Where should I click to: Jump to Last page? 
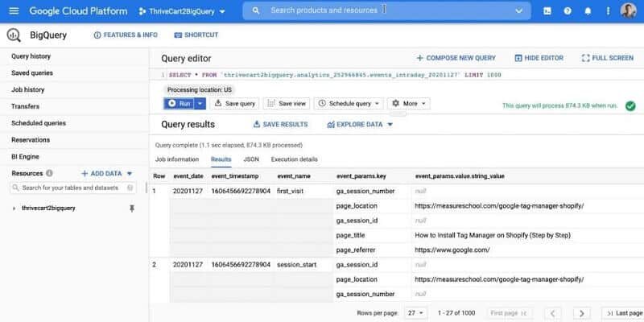(x=623, y=313)
